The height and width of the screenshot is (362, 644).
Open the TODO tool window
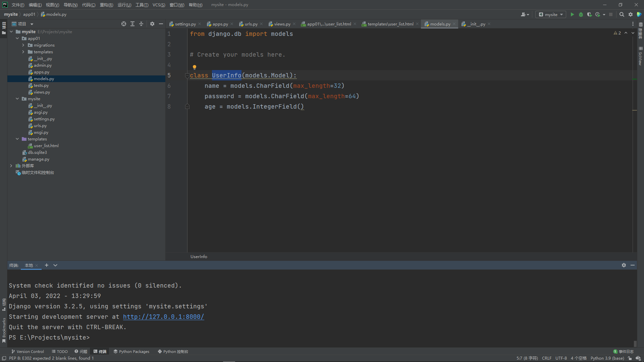60,352
